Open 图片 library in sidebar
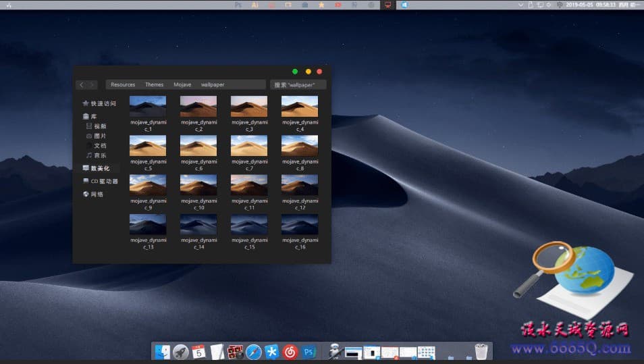This screenshot has height=364, width=644. (x=96, y=136)
